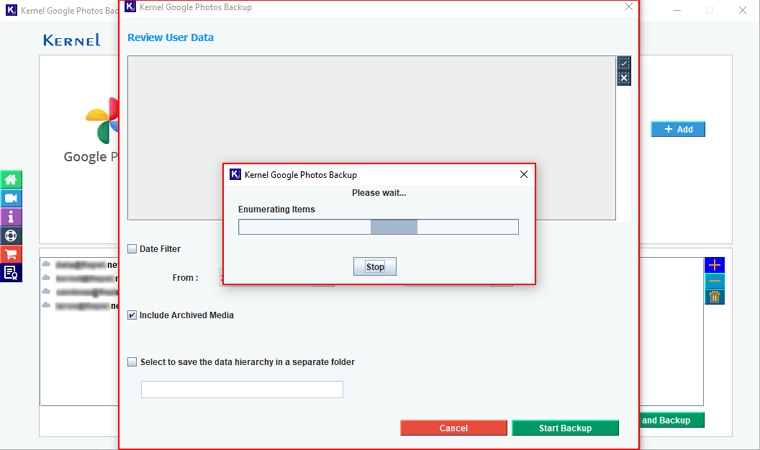Click the deselect-all X icon in Review User Data
Screen dimensions: 760x450
coord(624,79)
